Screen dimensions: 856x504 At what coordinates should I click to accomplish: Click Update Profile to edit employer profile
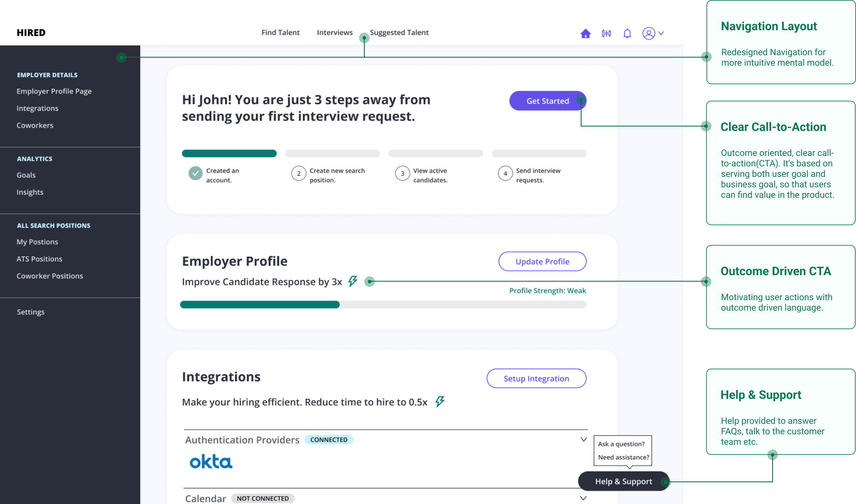(x=542, y=261)
